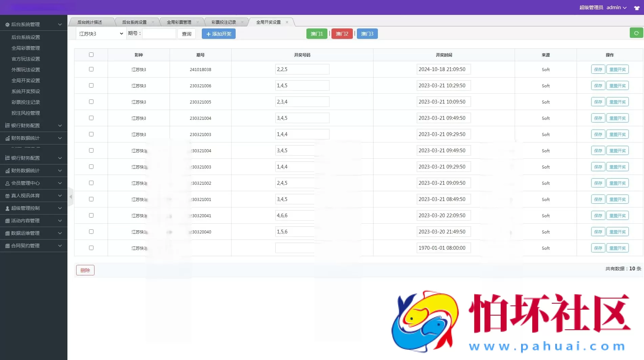
Task: Click the 添加开奖 button
Action: pos(218,34)
